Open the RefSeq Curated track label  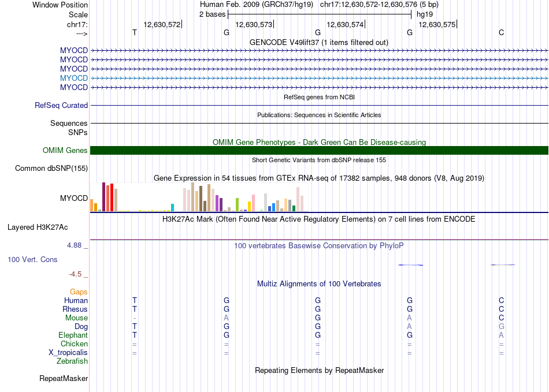coord(61,106)
